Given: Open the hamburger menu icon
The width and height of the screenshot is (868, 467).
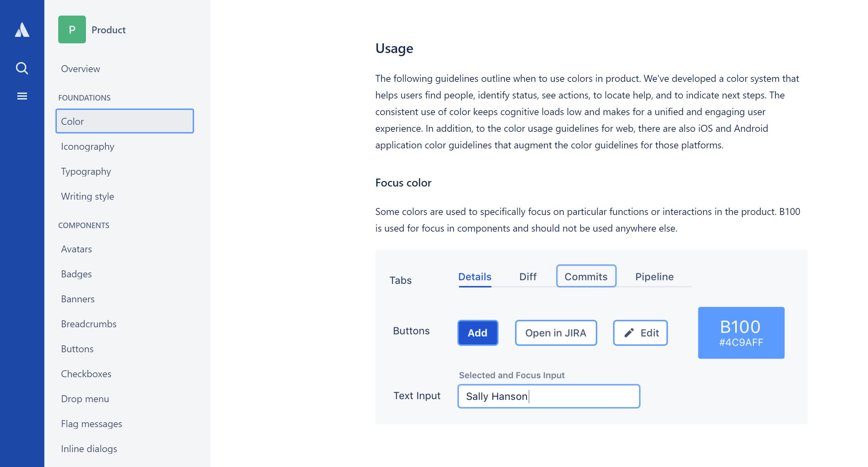Looking at the screenshot, I should coord(22,96).
